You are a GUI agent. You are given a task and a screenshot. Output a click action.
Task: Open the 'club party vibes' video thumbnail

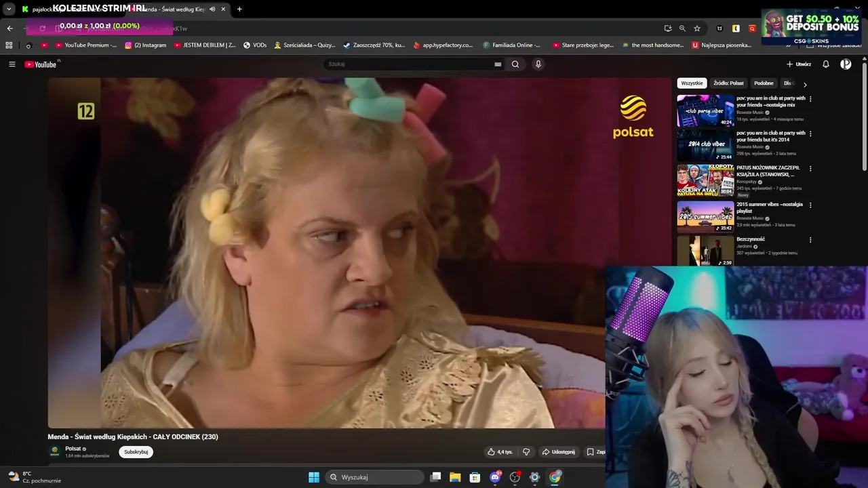(x=705, y=110)
